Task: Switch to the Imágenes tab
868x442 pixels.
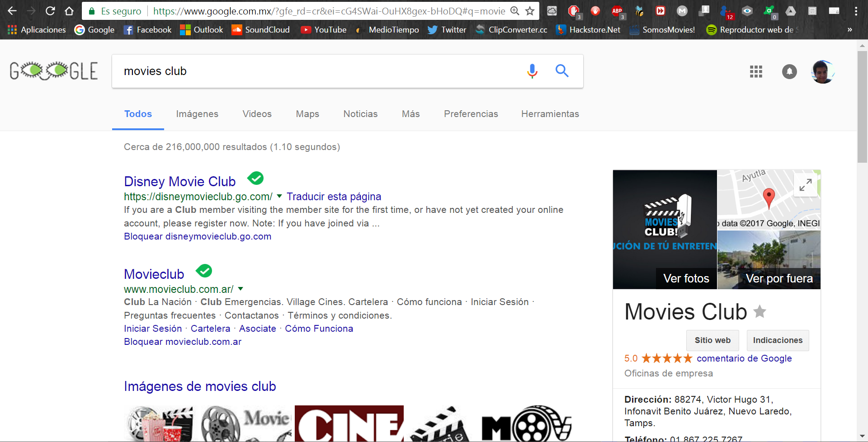Action: coord(197,114)
